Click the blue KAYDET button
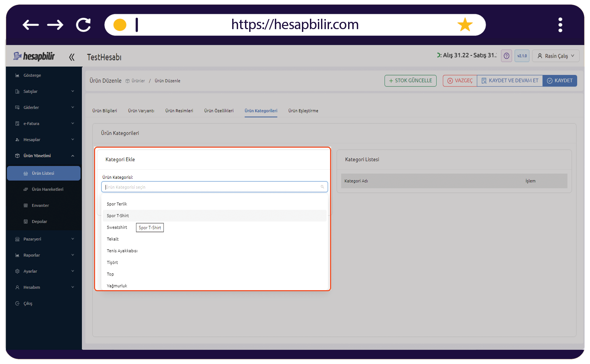Image resolution: width=590 pixels, height=364 pixels. (x=560, y=81)
